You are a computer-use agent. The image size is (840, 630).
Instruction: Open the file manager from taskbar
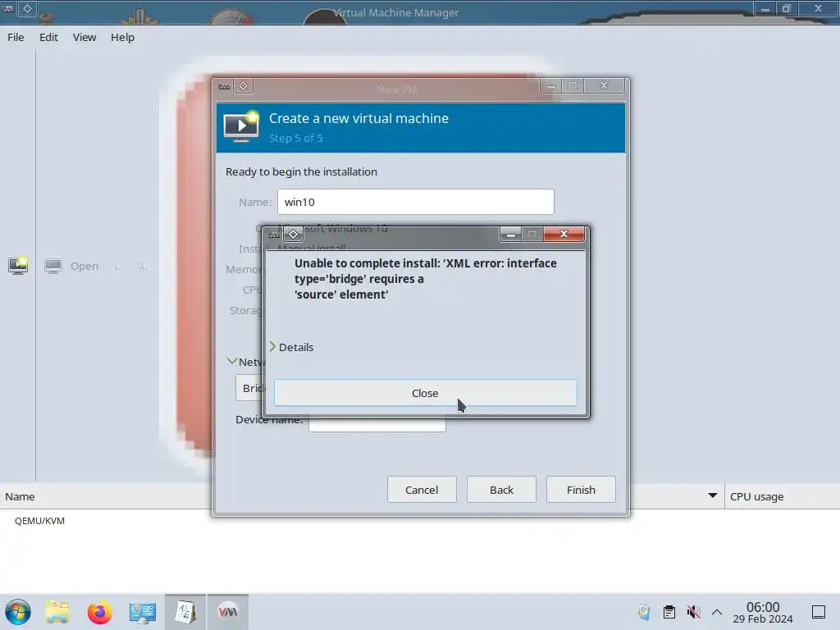tap(57, 612)
